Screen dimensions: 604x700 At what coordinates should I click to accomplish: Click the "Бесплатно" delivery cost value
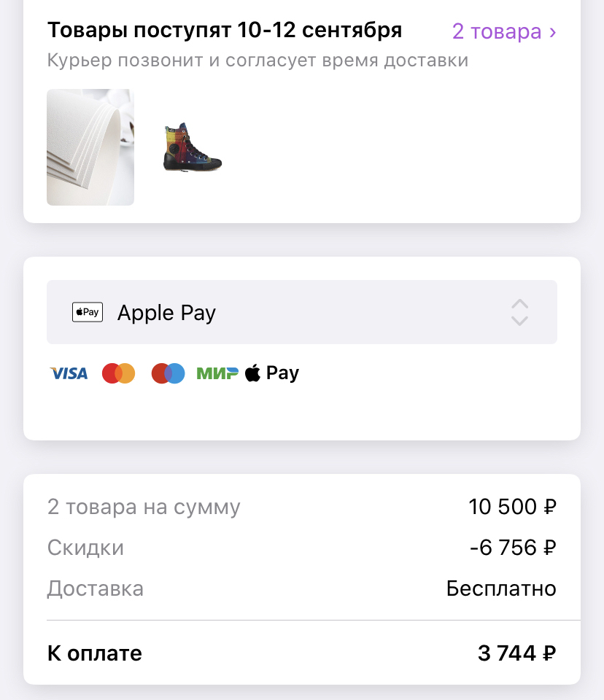pos(501,588)
